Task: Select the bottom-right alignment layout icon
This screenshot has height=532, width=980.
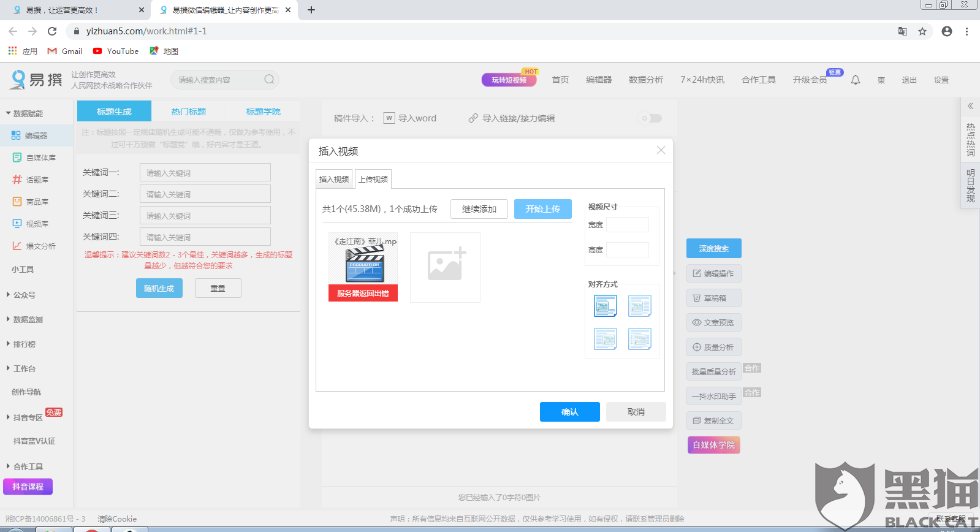Action: [639, 339]
